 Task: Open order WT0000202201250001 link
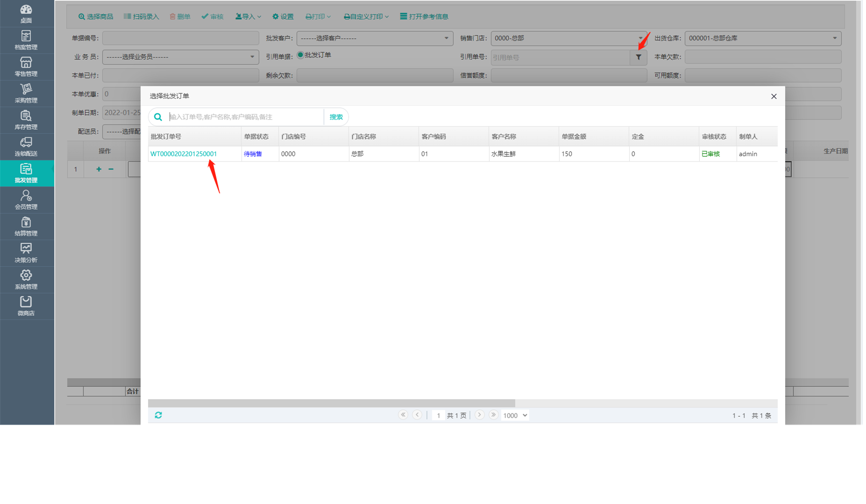(184, 154)
